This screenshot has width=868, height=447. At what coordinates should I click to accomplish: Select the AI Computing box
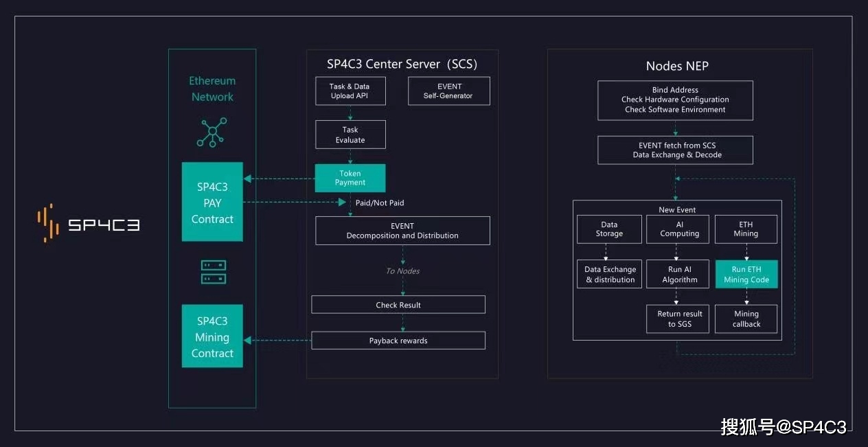[679, 229]
